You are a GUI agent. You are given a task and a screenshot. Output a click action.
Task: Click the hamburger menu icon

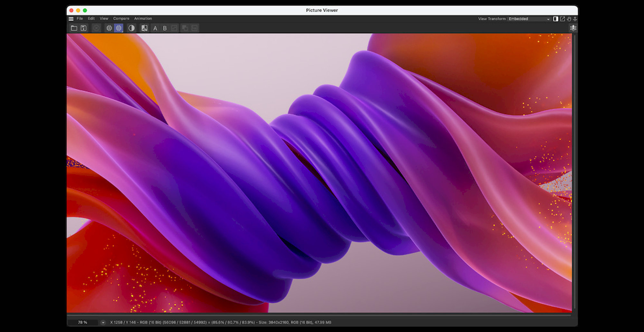pyautogui.click(x=71, y=19)
